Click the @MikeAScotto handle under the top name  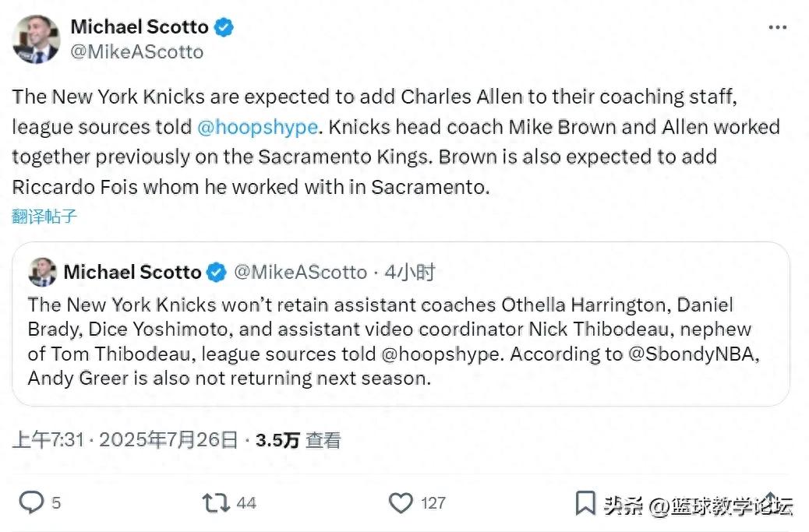(137, 52)
